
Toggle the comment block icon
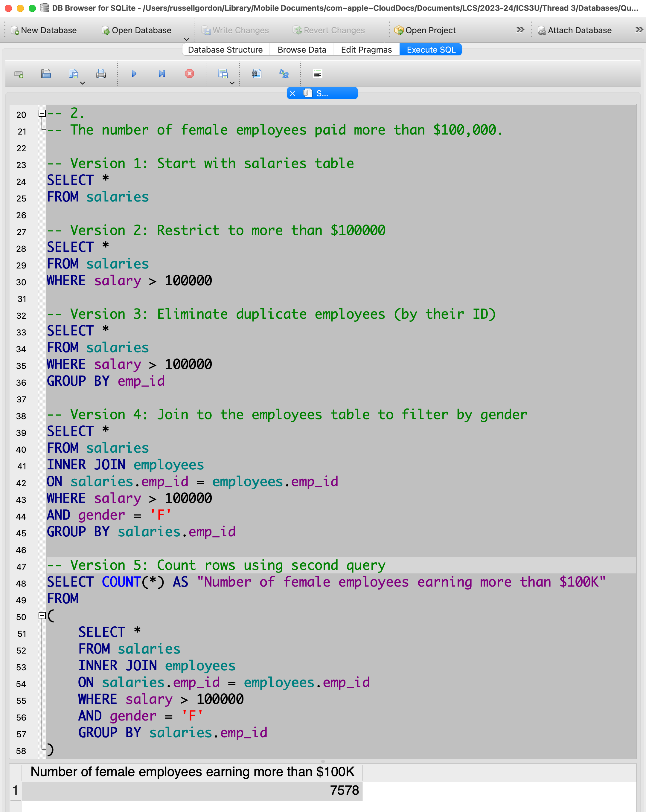click(318, 74)
